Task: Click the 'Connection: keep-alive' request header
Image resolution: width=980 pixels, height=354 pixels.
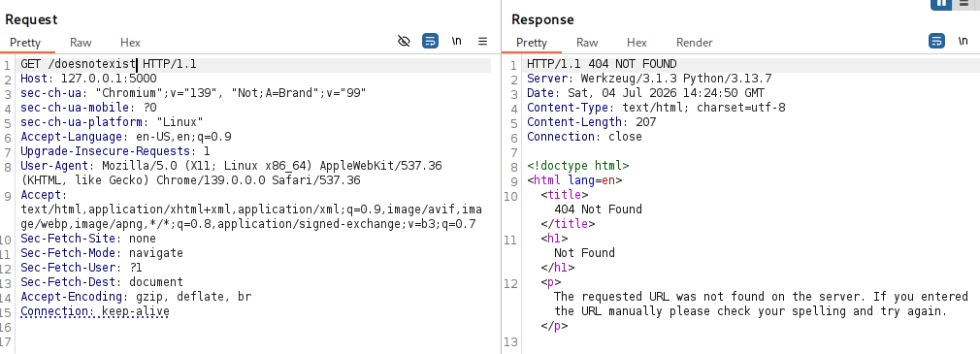Action: click(x=95, y=311)
